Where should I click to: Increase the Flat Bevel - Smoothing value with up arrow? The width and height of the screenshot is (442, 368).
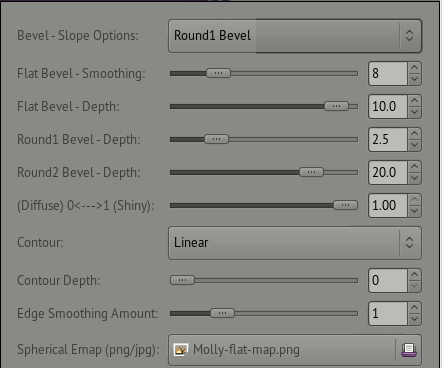point(414,68)
